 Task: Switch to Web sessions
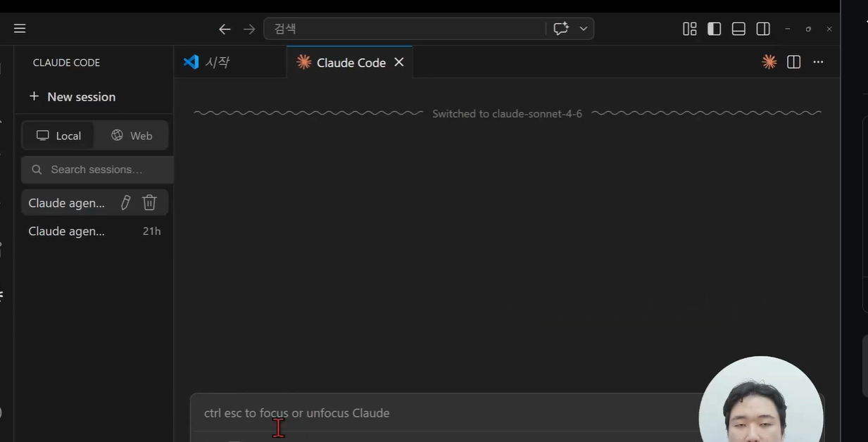tap(132, 135)
